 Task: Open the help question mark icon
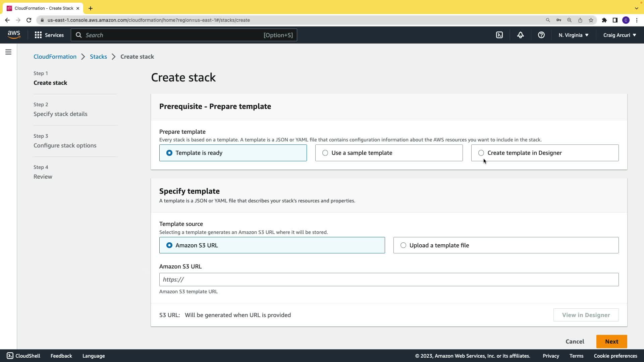[541, 35]
